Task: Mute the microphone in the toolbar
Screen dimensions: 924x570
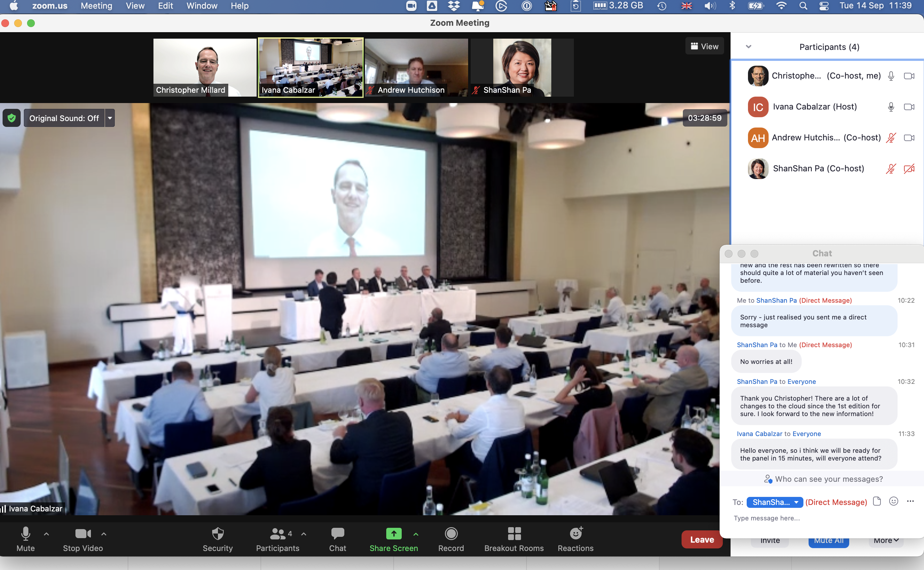Action: click(25, 534)
